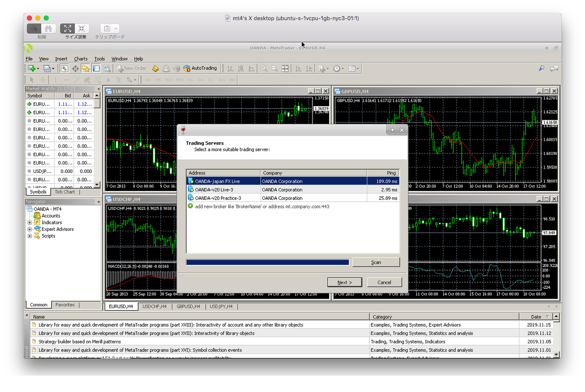Zoom in on the chart
Screen dimensions: 585x392
264,69
